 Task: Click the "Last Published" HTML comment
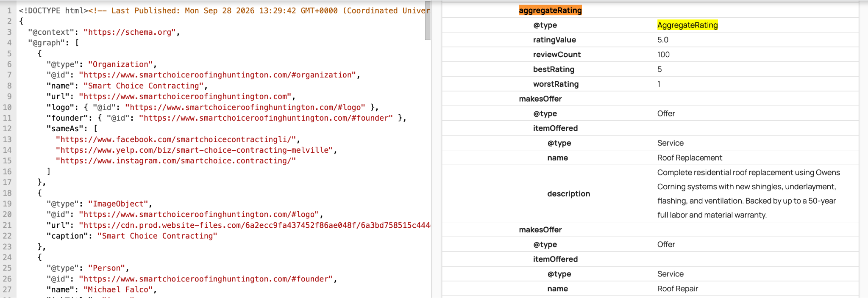(259, 11)
